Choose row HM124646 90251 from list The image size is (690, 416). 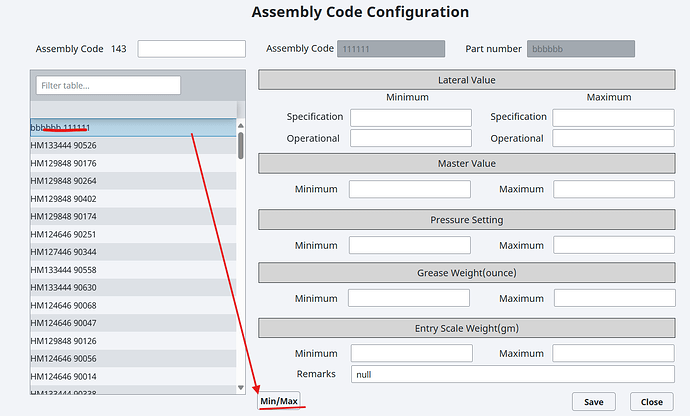(133, 233)
